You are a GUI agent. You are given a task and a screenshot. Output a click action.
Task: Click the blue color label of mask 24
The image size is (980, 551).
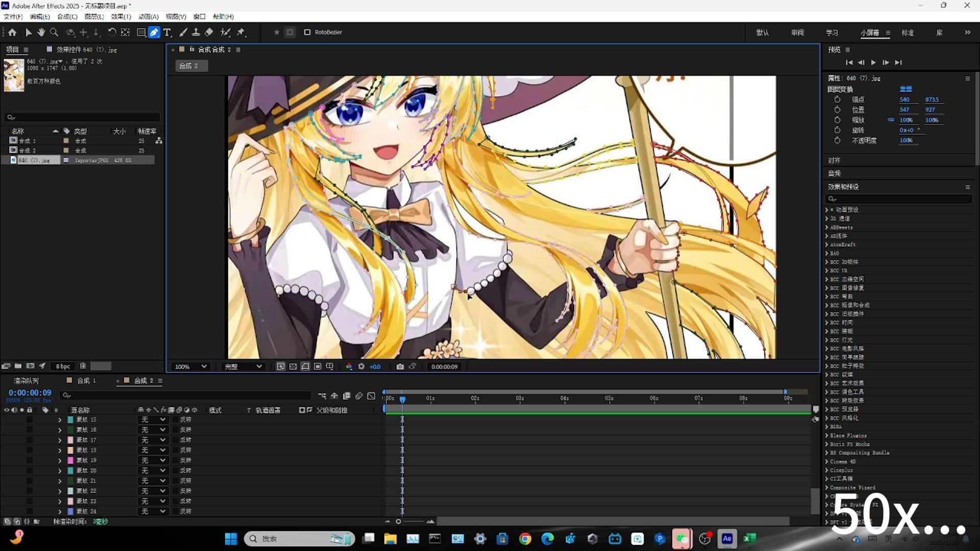point(70,511)
